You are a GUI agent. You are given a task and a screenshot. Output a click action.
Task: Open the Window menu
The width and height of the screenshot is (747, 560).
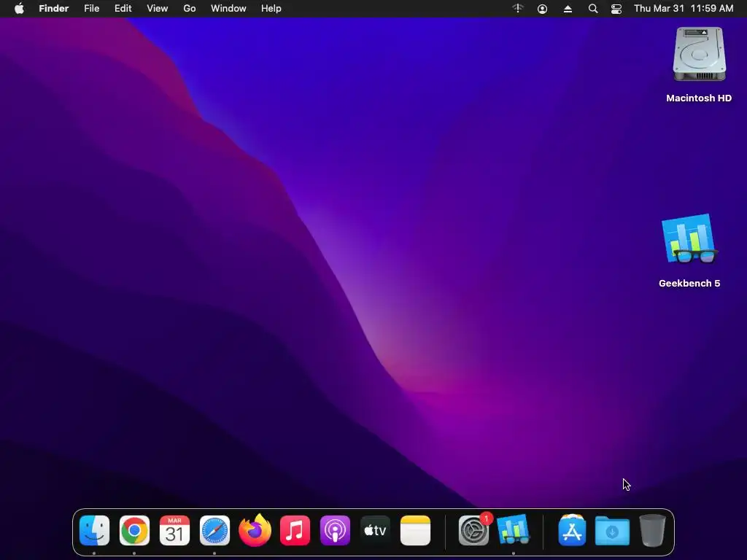coord(228,9)
